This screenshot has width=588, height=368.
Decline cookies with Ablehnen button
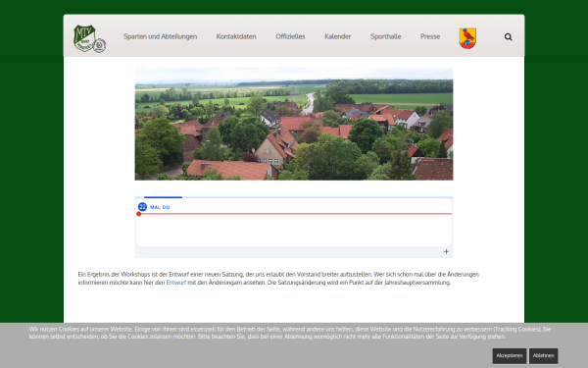click(543, 355)
